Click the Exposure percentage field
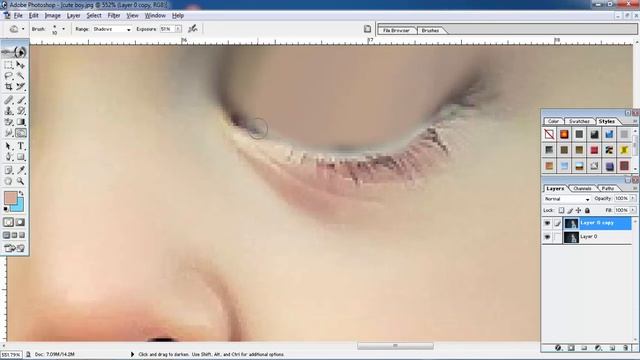This screenshot has height=360, width=640. coord(167,29)
